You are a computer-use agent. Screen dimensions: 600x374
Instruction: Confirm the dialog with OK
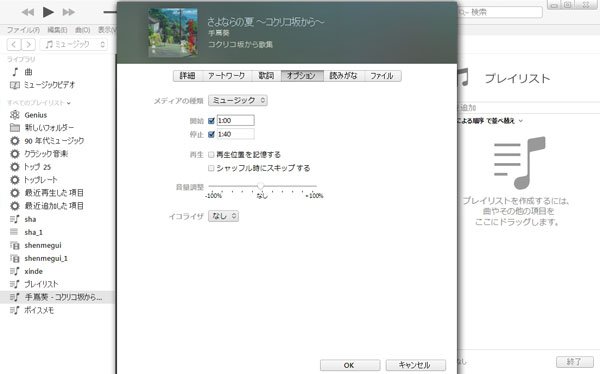(350, 365)
